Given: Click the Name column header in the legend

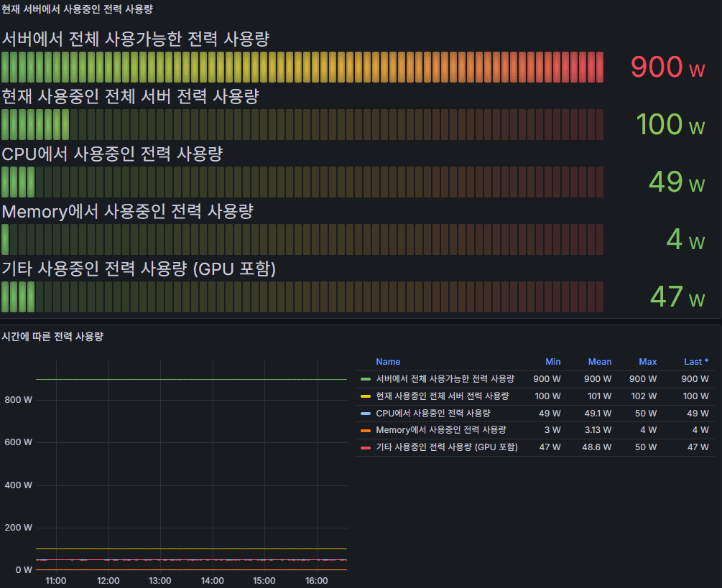Looking at the screenshot, I should pyautogui.click(x=388, y=362).
